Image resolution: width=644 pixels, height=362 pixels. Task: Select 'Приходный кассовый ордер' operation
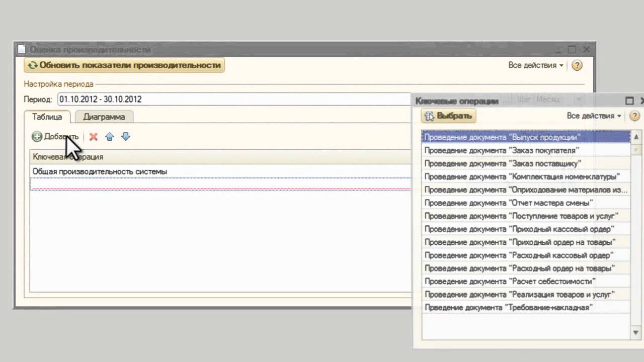[x=526, y=229]
